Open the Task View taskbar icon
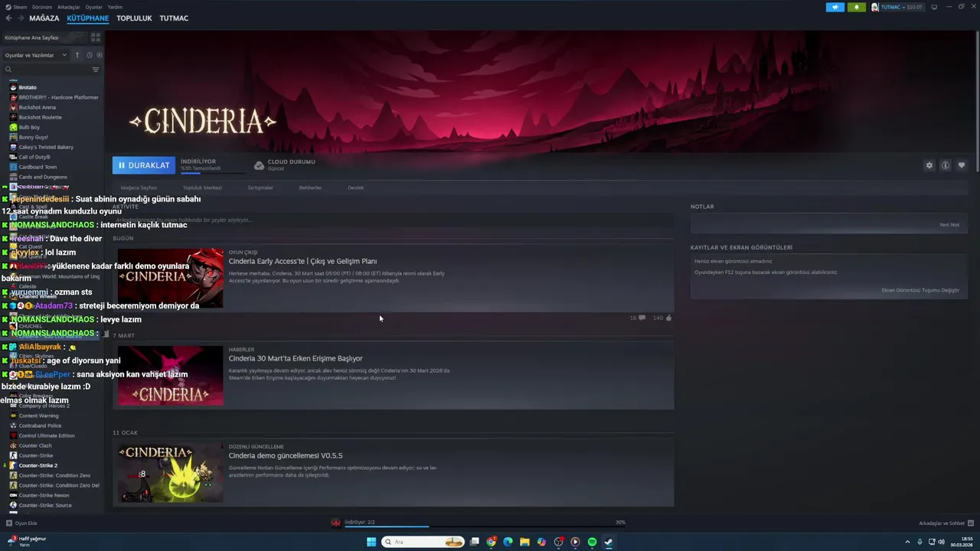The width and height of the screenshot is (980, 551). 475,542
